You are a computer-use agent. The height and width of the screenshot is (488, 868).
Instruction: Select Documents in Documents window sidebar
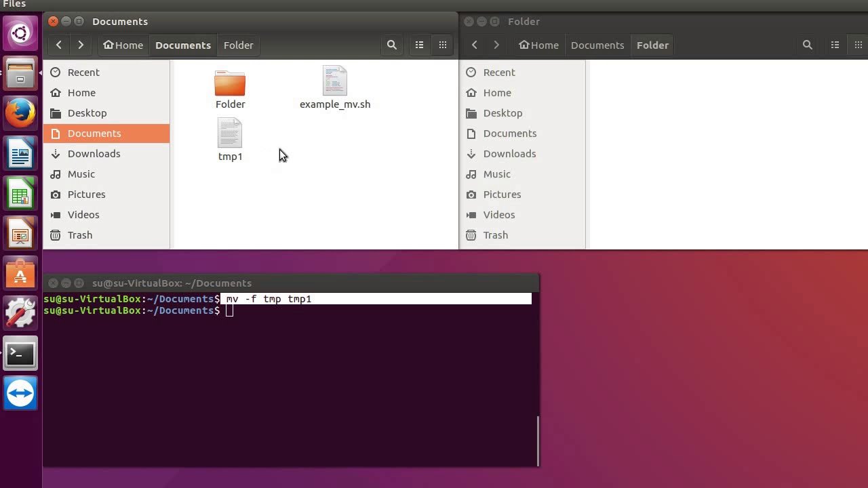pyautogui.click(x=106, y=133)
